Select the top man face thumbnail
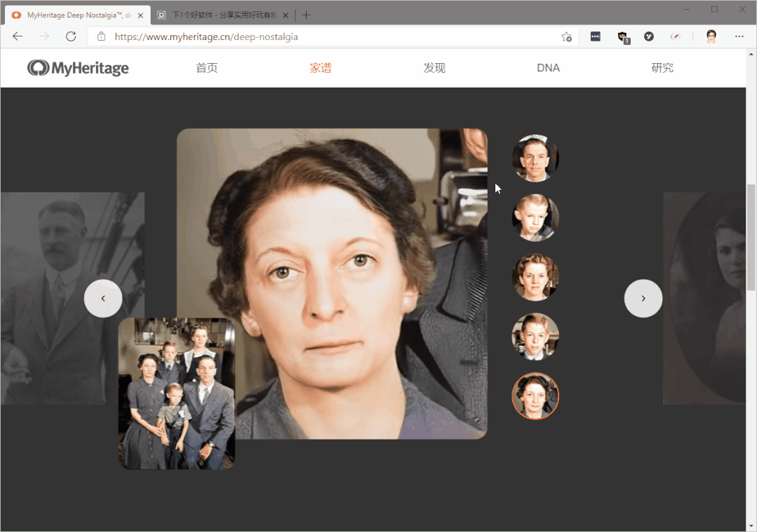Screen dimensions: 757x532 pos(535,158)
